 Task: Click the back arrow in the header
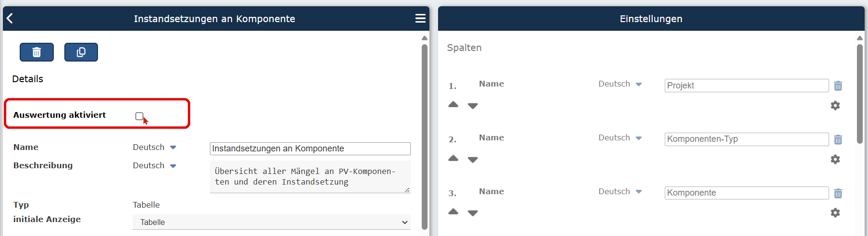pyautogui.click(x=10, y=18)
